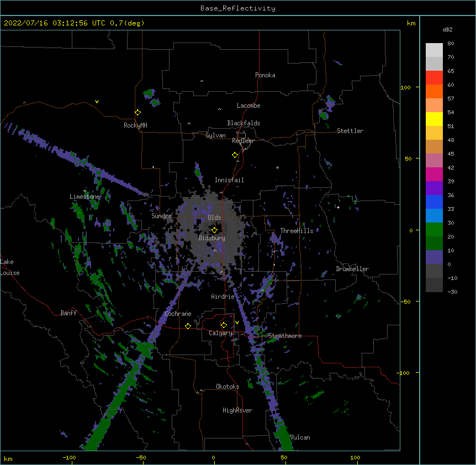Click the Calgary city label
Image resolution: width=476 pixels, height=465 pixels.
click(x=220, y=333)
